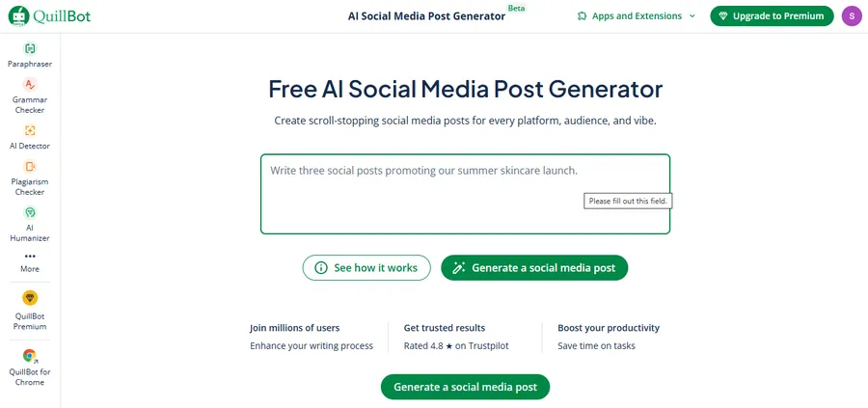Launch the Plagiarism Checker icon
The height and width of the screenshot is (408, 868).
coord(30,167)
